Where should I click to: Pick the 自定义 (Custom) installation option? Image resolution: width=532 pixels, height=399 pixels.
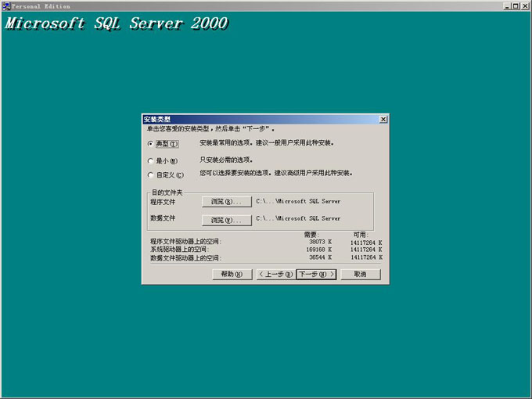click(150, 175)
